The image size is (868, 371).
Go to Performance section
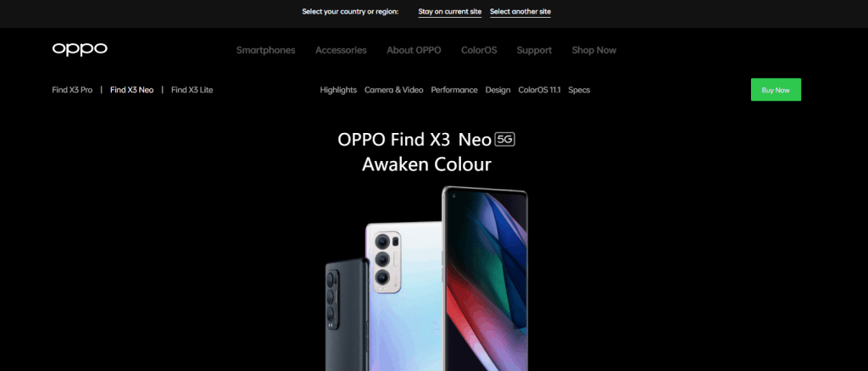tap(454, 90)
